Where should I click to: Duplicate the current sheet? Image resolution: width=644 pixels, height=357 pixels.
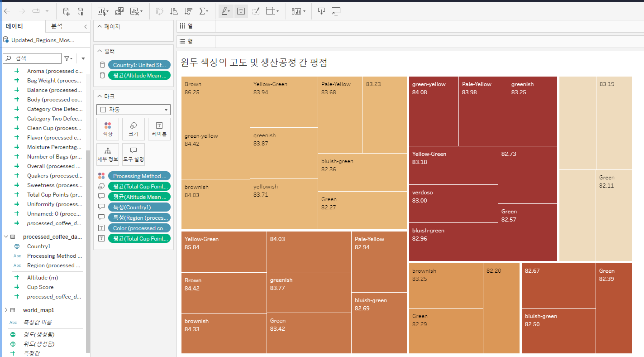click(x=119, y=11)
